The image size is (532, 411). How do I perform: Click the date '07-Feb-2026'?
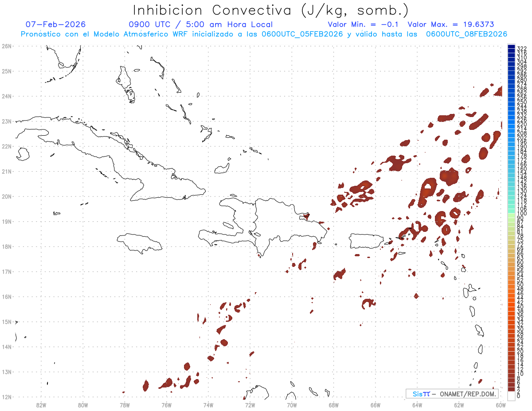click(56, 24)
